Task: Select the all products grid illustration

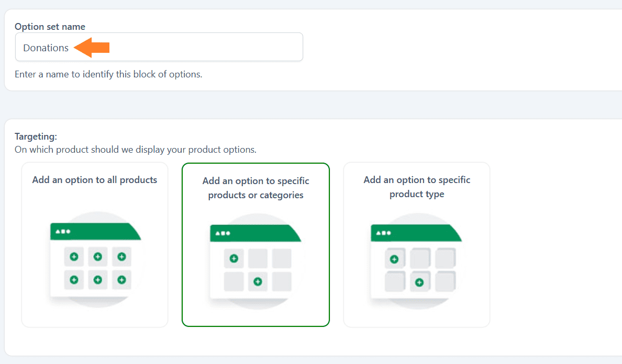Action: (x=96, y=260)
